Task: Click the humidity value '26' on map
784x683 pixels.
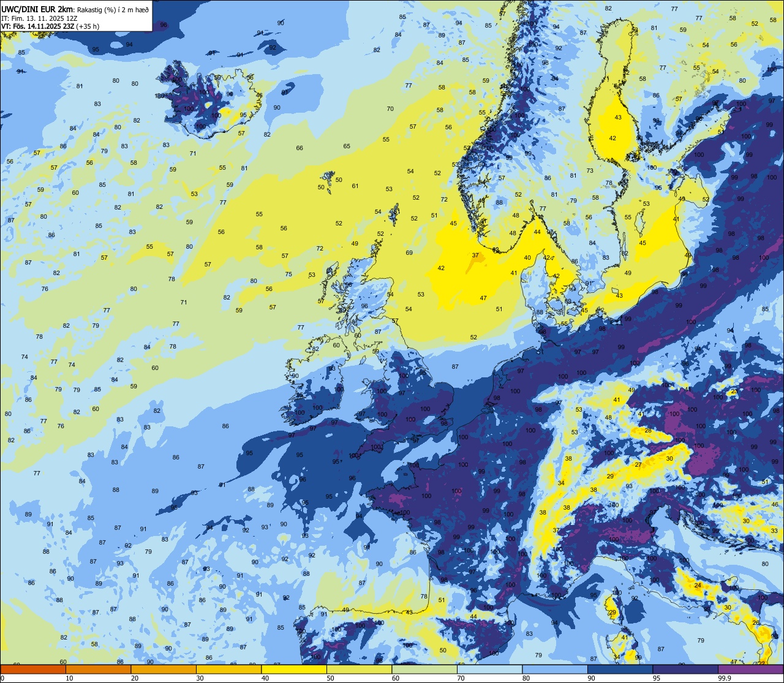Action: (756, 623)
